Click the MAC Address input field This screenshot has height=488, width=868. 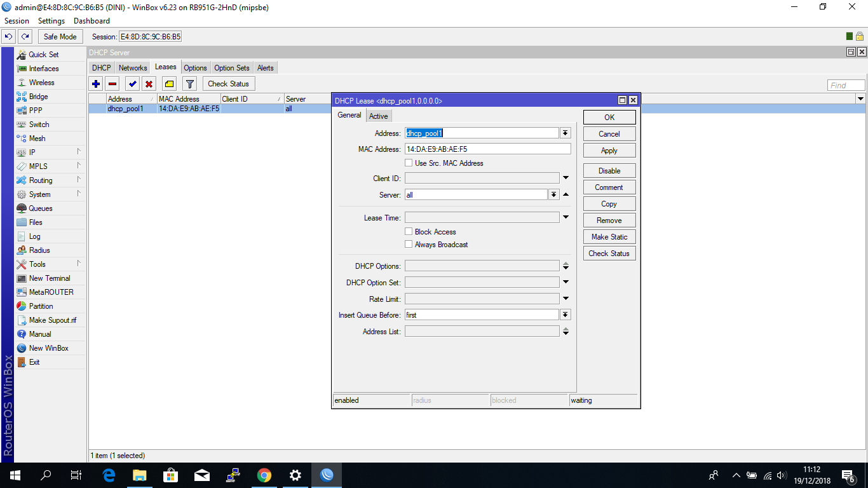tap(487, 149)
